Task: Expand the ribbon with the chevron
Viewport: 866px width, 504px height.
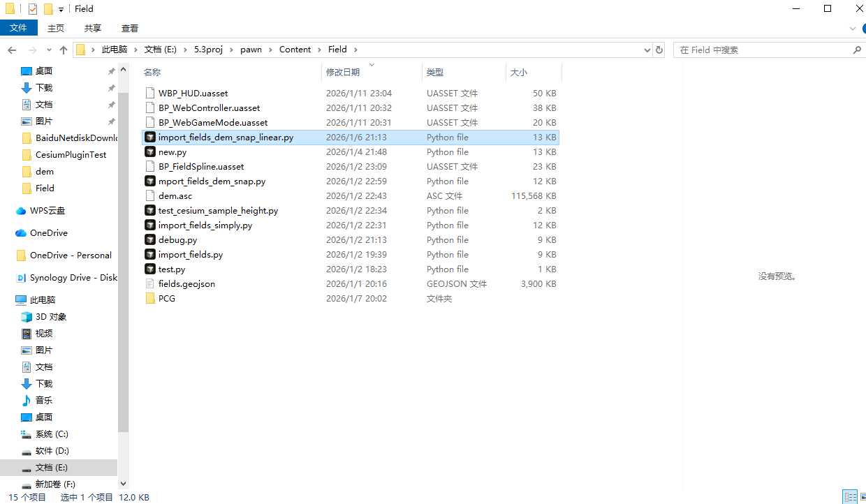Action: point(853,29)
